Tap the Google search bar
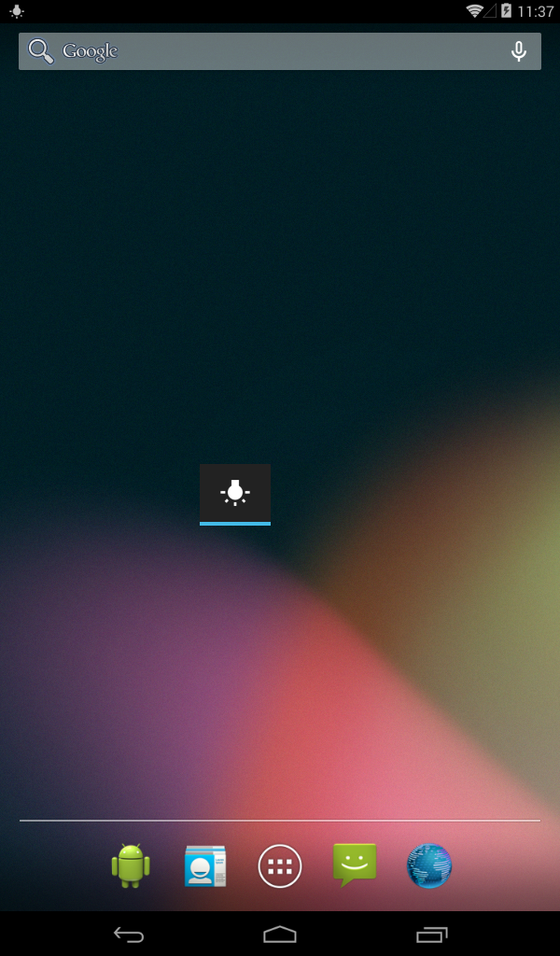560x956 pixels. (x=280, y=51)
